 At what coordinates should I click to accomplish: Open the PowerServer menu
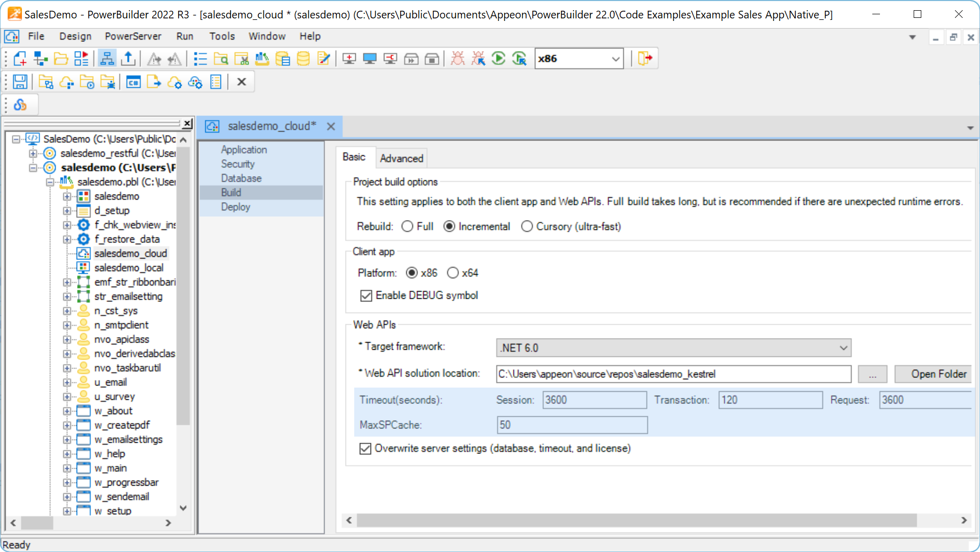point(133,36)
